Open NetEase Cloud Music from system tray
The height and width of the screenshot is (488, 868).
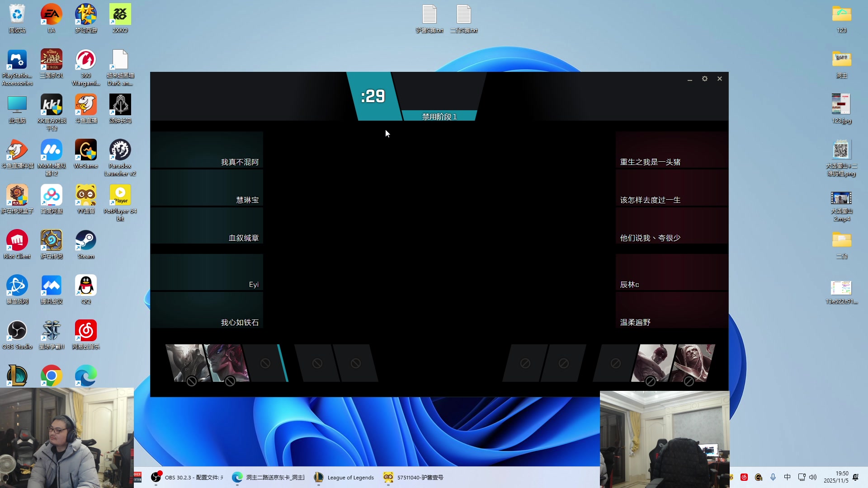(745, 477)
